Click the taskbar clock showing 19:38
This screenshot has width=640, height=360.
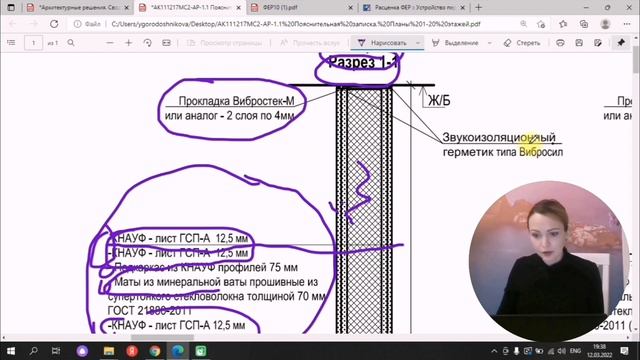(x=599, y=351)
